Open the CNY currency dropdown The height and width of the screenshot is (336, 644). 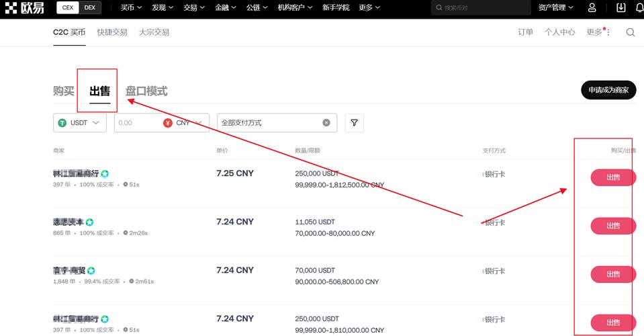click(185, 123)
